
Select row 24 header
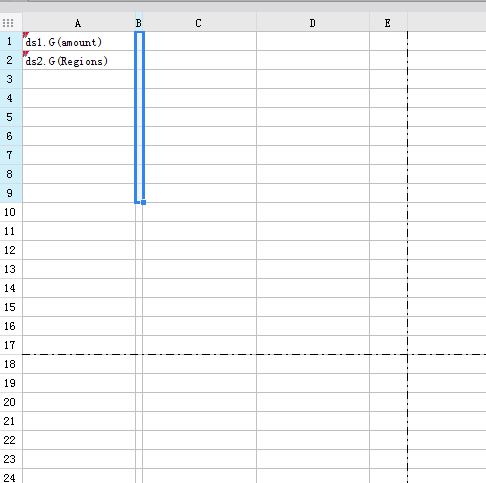click(11, 476)
